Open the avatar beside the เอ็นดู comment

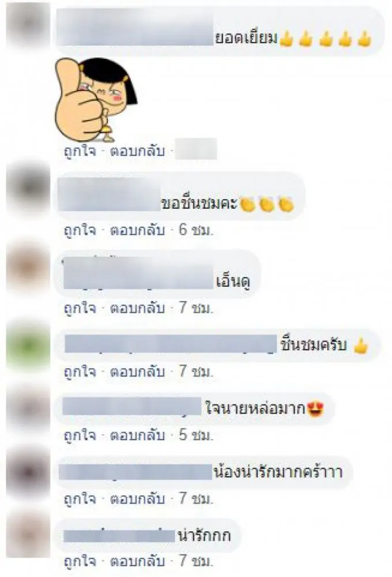pos(28,267)
